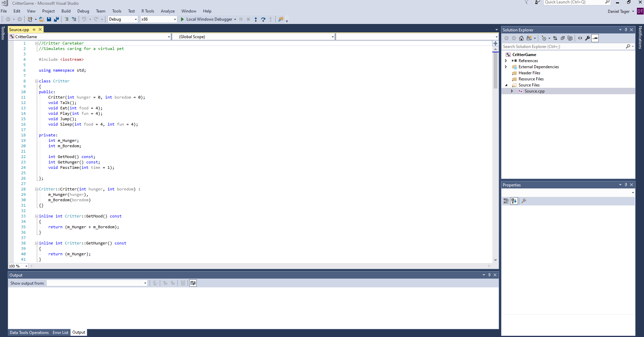
Task: Open file using the Open File icon
Action: (x=41, y=19)
